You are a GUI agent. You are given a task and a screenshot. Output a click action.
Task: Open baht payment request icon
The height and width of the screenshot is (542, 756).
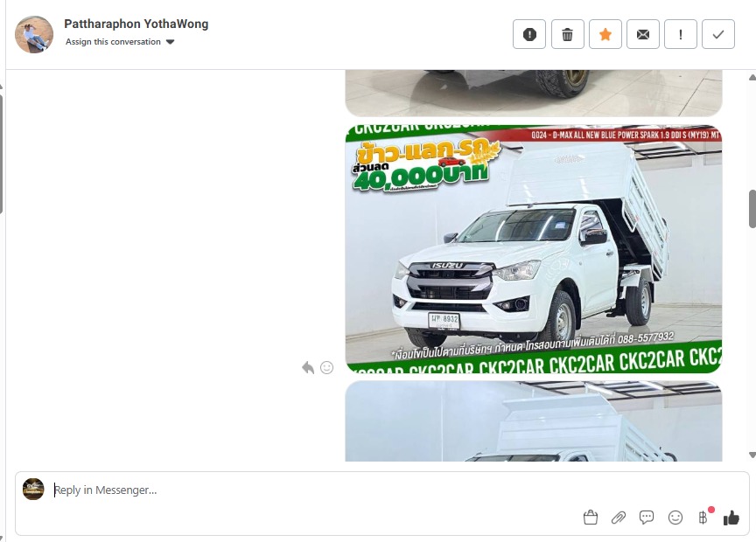click(703, 518)
